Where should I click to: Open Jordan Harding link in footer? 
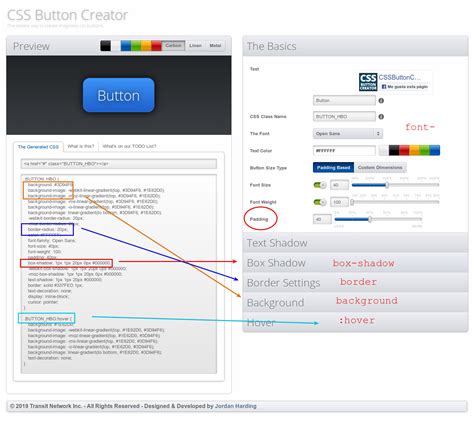point(236,406)
